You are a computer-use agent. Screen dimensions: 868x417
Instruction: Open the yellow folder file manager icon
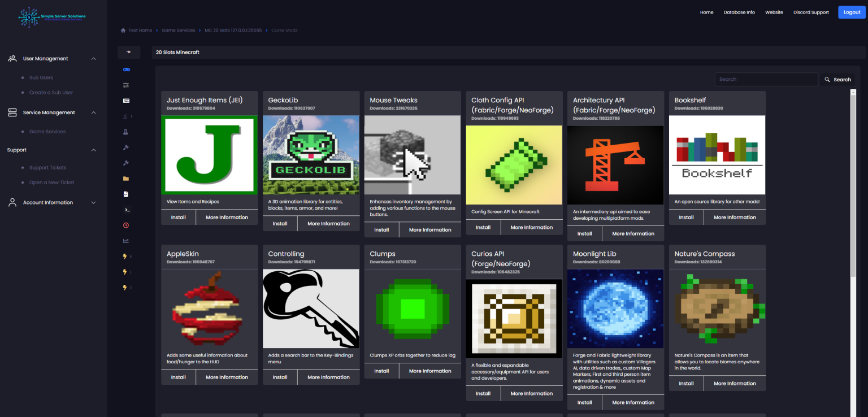(126, 179)
